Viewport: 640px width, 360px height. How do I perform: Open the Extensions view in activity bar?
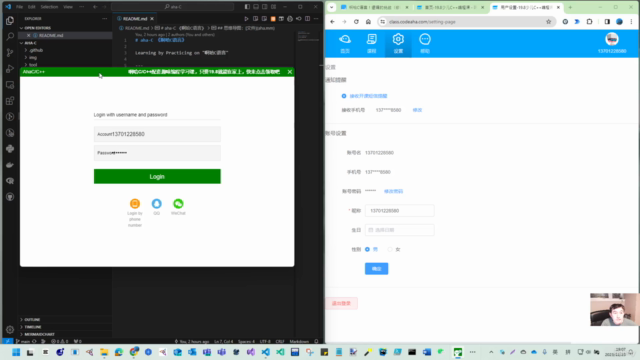click(x=10, y=101)
